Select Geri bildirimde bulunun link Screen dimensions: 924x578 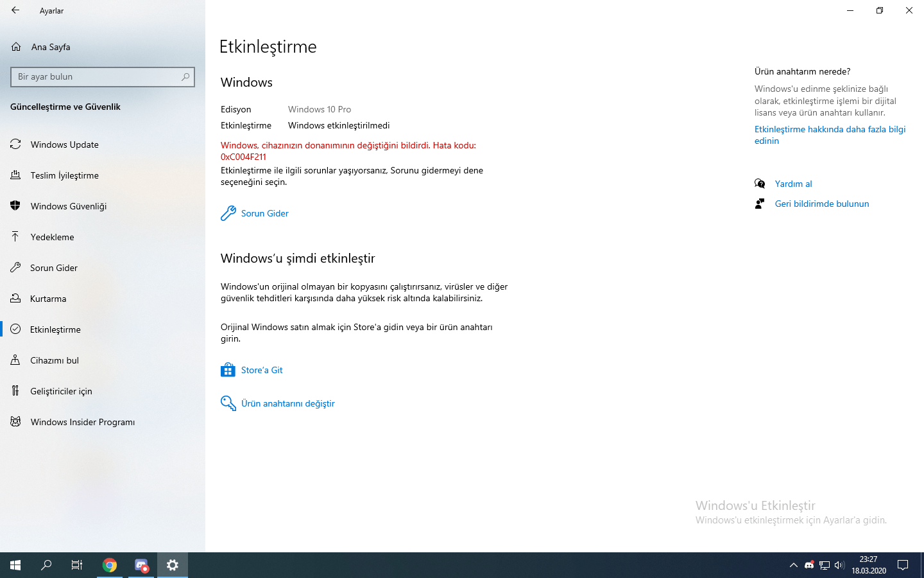pyautogui.click(x=822, y=204)
